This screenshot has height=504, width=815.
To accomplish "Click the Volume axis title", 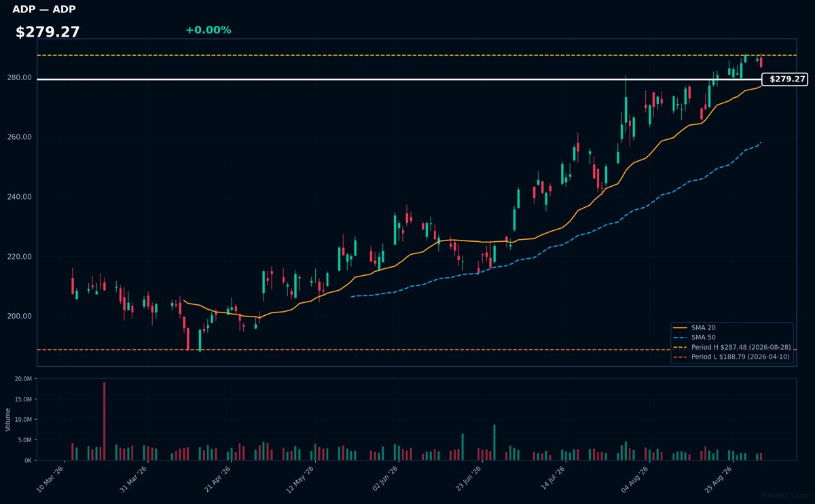I will pyautogui.click(x=8, y=419).
